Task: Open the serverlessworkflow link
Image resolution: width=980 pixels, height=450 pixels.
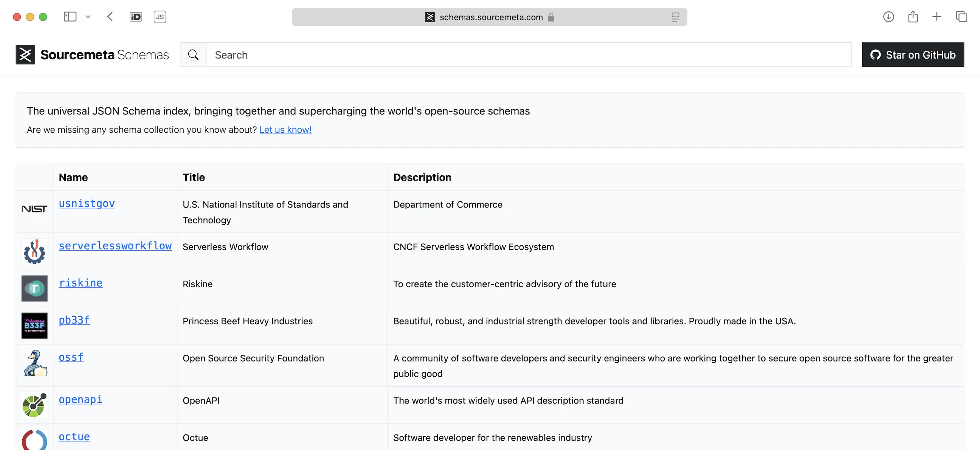Action: tap(115, 246)
